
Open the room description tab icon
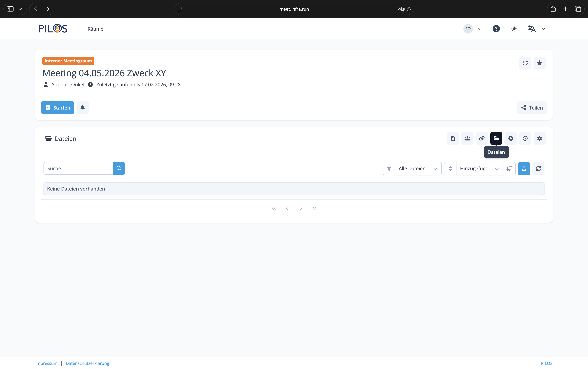[453, 138]
